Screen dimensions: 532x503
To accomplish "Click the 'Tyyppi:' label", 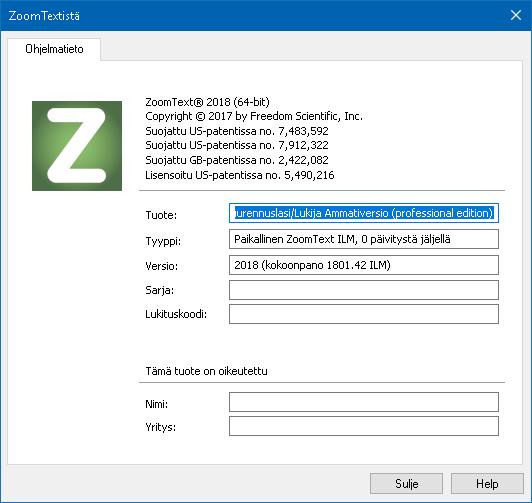I will [x=163, y=241].
